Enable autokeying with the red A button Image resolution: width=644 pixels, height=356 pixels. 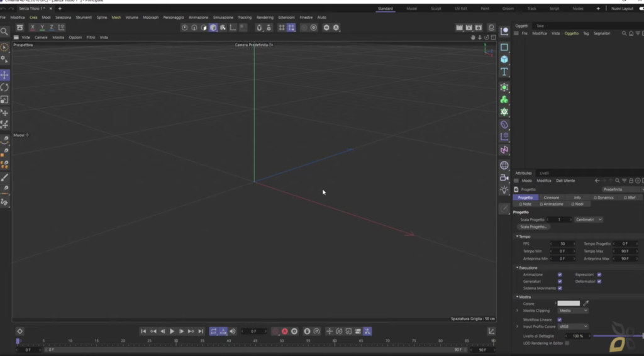[x=285, y=331]
